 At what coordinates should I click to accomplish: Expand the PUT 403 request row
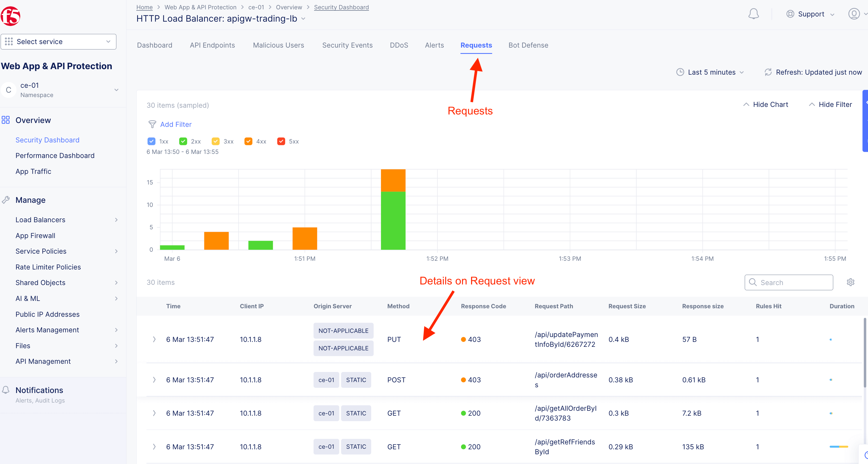coord(154,339)
